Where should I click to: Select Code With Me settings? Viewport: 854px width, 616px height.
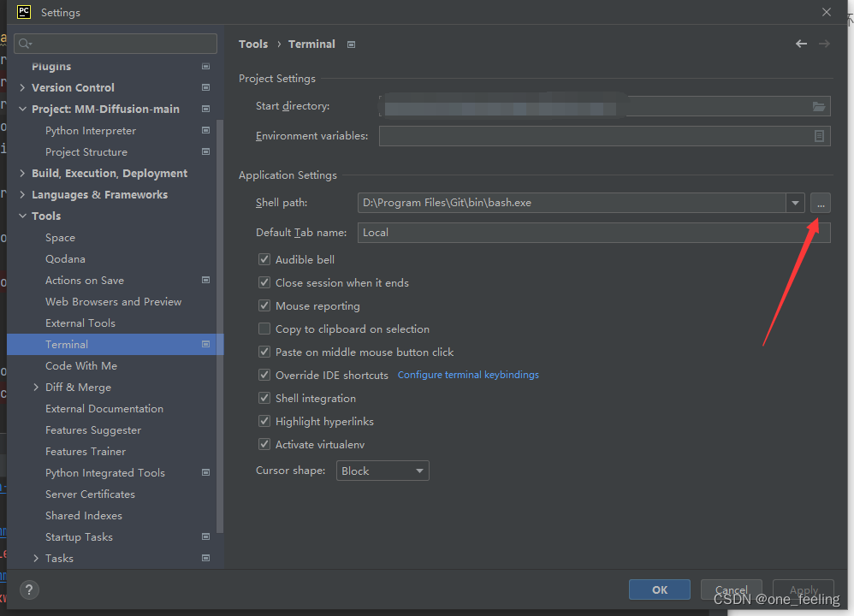(x=81, y=366)
